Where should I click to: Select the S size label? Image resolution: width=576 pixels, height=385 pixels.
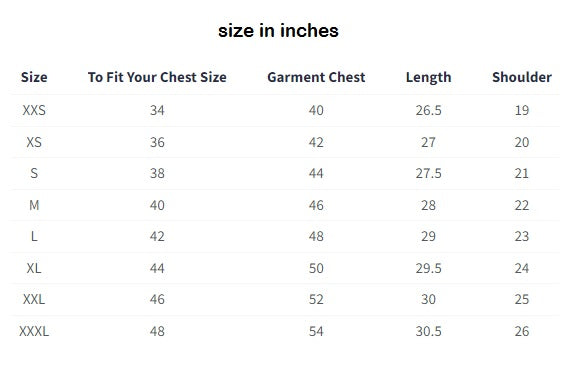[34, 173]
